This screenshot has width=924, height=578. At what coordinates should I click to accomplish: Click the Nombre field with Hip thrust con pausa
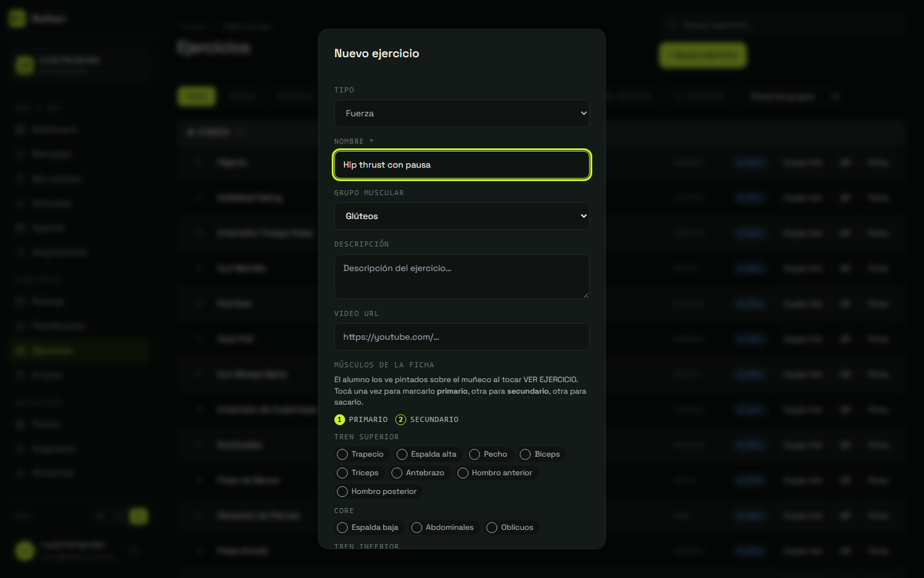tap(461, 165)
